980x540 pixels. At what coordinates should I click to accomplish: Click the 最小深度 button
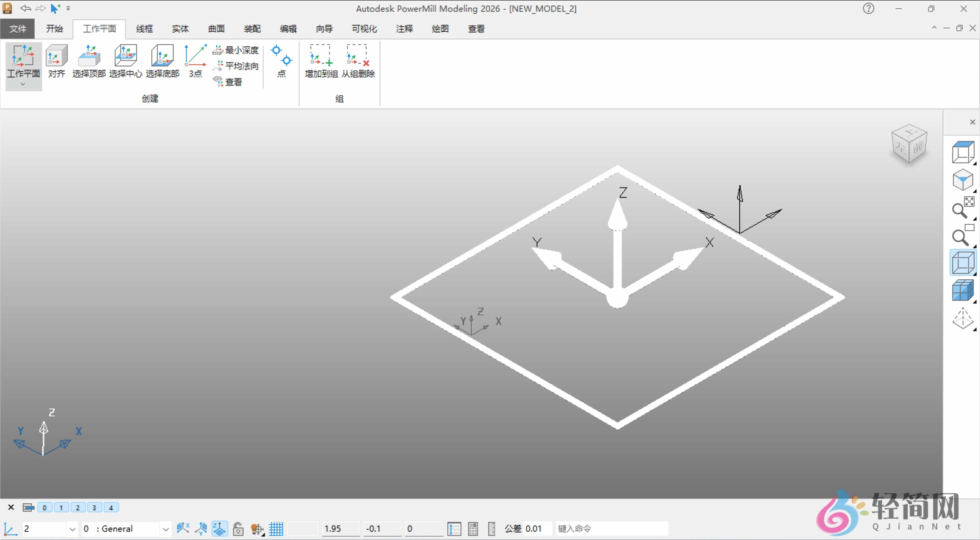click(236, 50)
